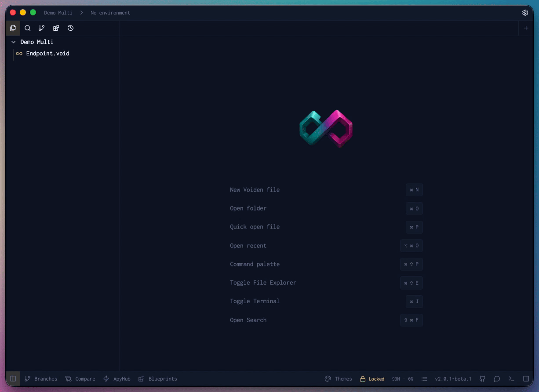Click the 0% CPU usage readout

coord(411,379)
